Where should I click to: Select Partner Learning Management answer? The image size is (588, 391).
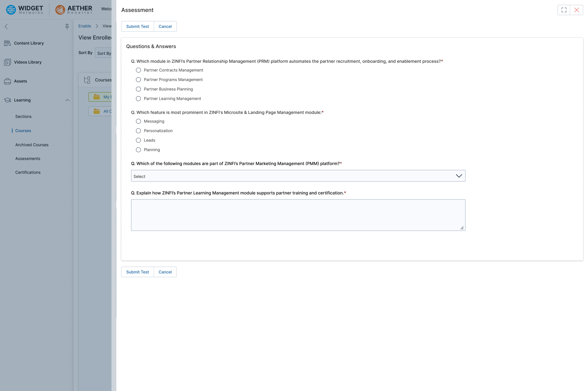click(x=138, y=99)
